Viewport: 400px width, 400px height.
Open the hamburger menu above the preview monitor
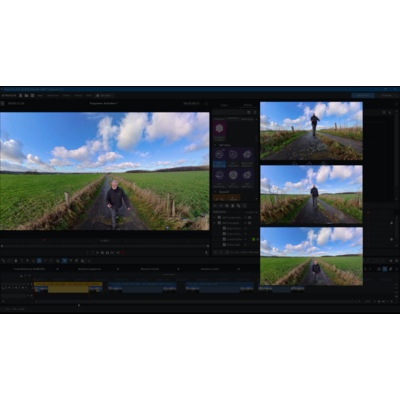click(2, 103)
